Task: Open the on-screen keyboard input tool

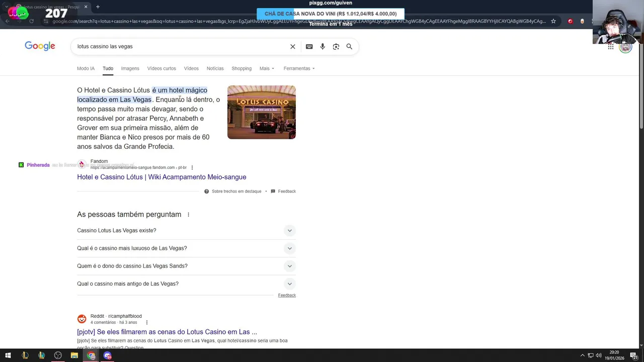Action: tap(309, 46)
